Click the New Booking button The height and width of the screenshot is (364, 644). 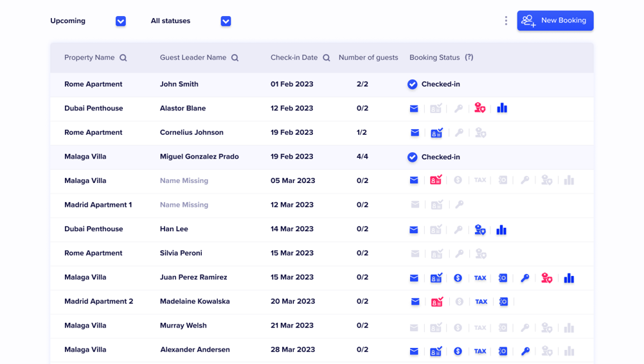click(x=555, y=21)
